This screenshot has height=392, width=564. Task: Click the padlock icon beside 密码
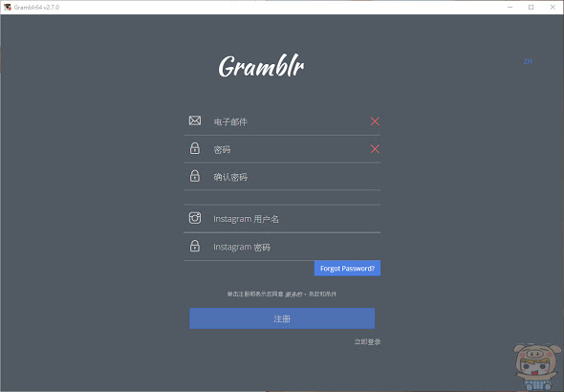coord(195,148)
